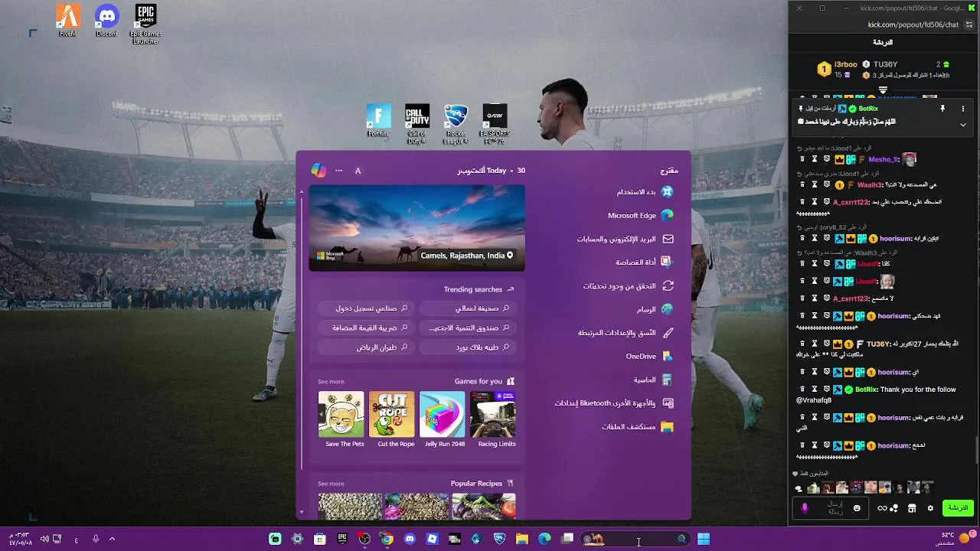
Task: Search trending صناعي تسجيل دخول
Action: click(x=367, y=308)
